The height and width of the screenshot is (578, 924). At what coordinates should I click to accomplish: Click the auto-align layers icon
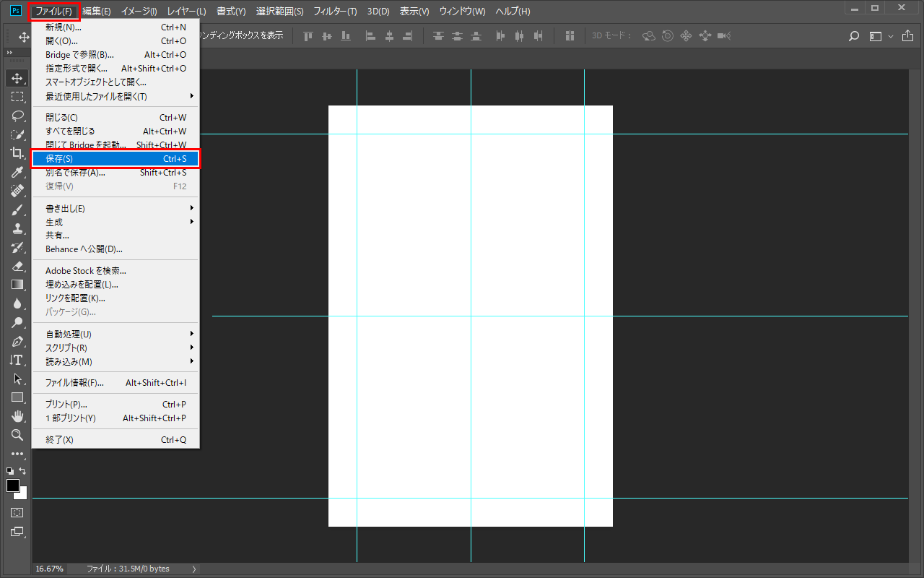570,35
